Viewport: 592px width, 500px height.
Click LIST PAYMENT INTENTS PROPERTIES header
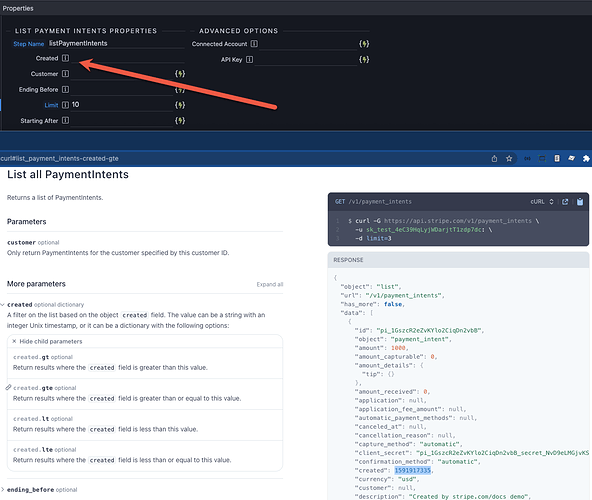86,31
